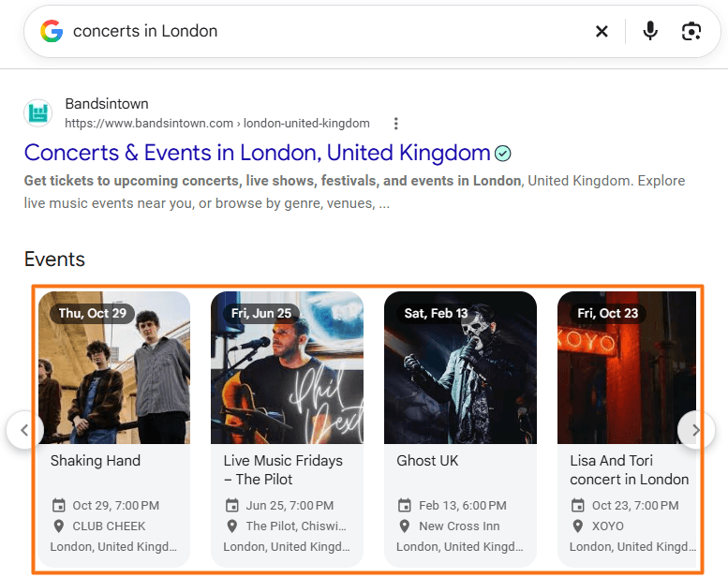The width and height of the screenshot is (728, 578).
Task: Show previous events with left arrow
Action: point(24,430)
